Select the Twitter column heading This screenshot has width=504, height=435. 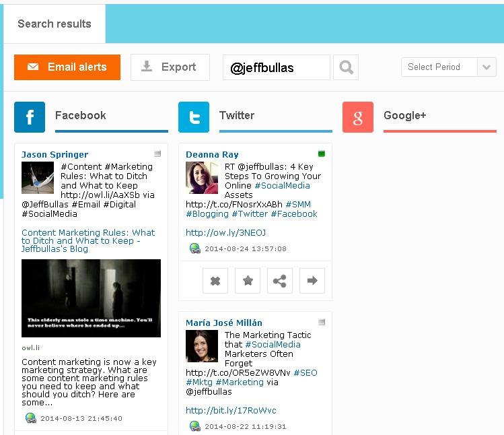point(237,115)
